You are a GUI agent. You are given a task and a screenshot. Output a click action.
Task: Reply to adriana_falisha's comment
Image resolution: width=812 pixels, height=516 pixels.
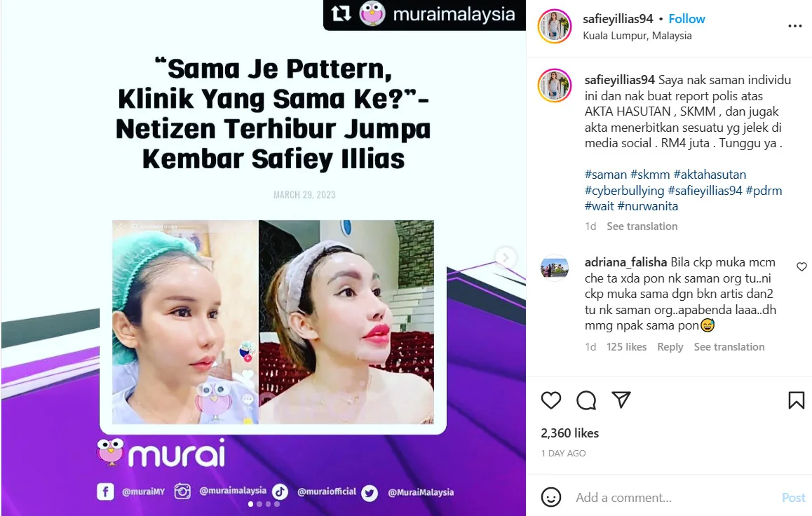[x=670, y=347]
